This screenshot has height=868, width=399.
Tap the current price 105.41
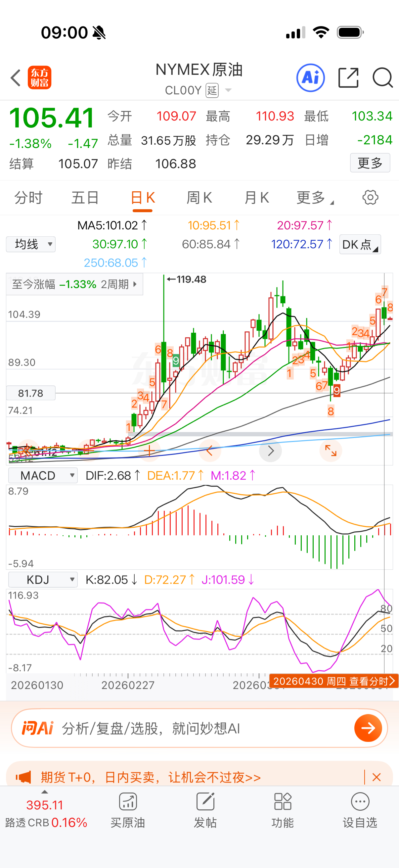pyautogui.click(x=52, y=118)
